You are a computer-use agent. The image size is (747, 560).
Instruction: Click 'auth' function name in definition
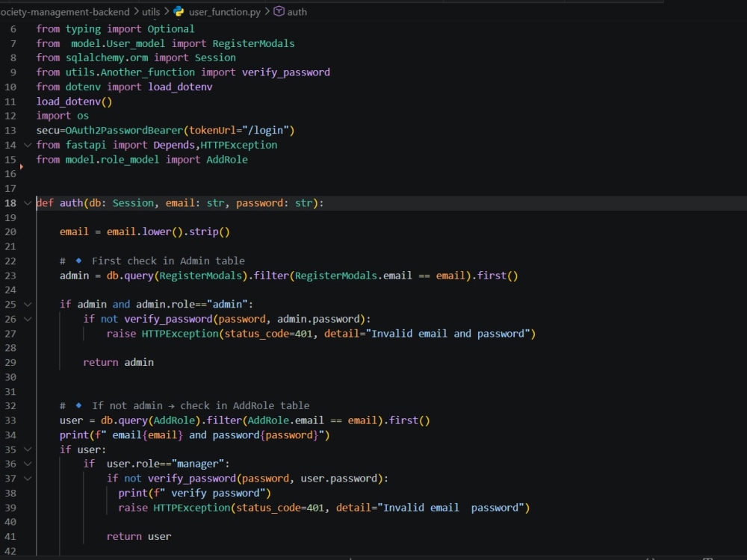tap(72, 203)
